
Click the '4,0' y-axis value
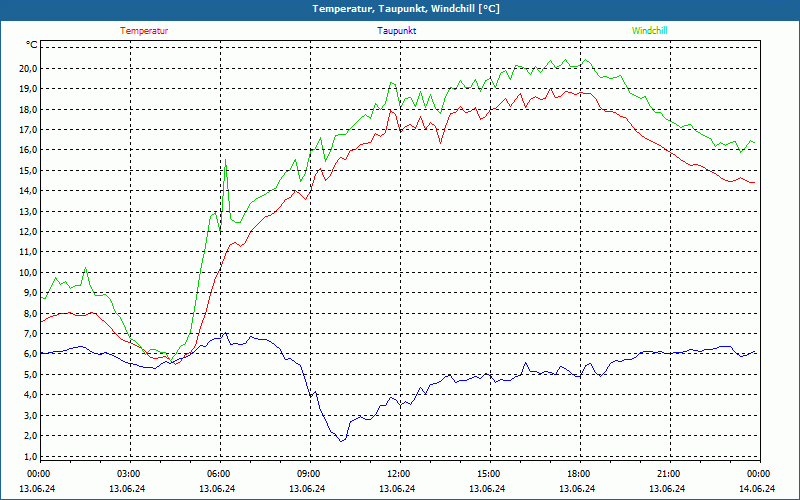31,395
